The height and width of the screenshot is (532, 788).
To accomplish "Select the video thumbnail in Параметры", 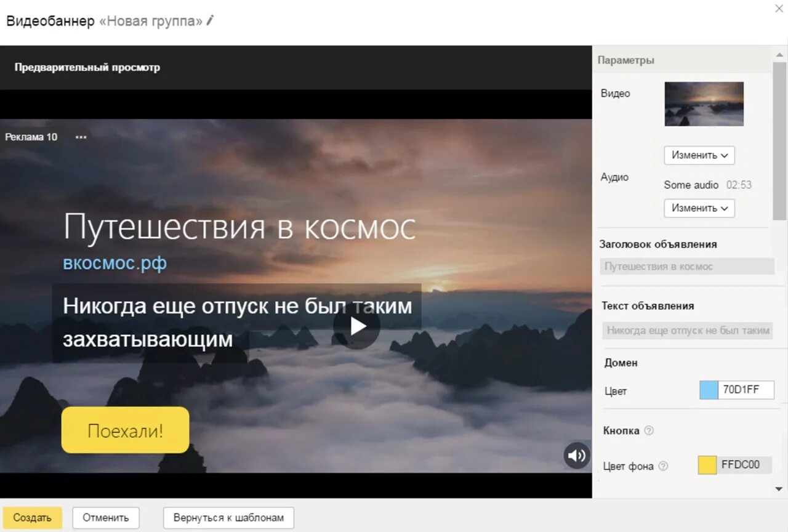I will tap(704, 104).
